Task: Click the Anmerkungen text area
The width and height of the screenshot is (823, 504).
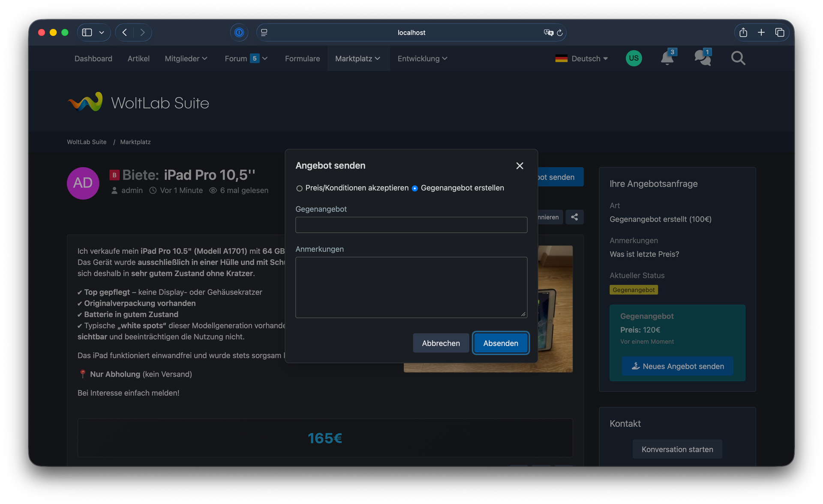Action: click(411, 287)
